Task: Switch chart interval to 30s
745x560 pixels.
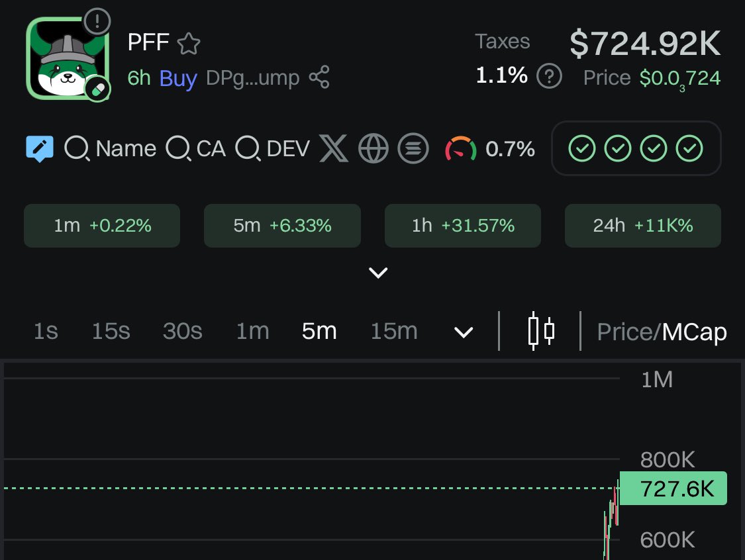Action: pyautogui.click(x=183, y=331)
